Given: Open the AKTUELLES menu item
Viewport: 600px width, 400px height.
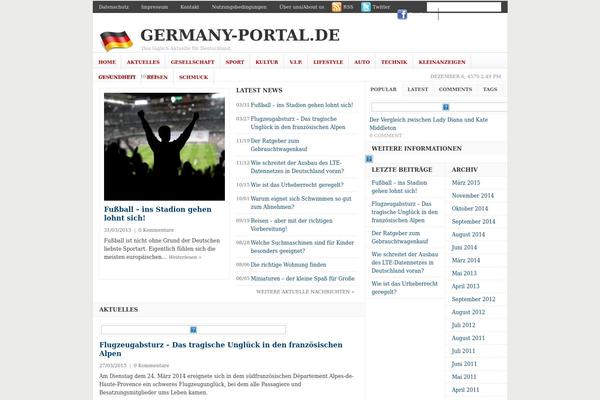Looking at the screenshot, I should [x=143, y=62].
